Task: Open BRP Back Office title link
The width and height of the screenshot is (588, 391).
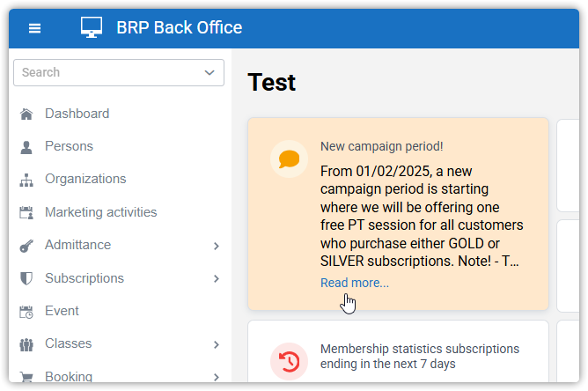Action: click(179, 28)
